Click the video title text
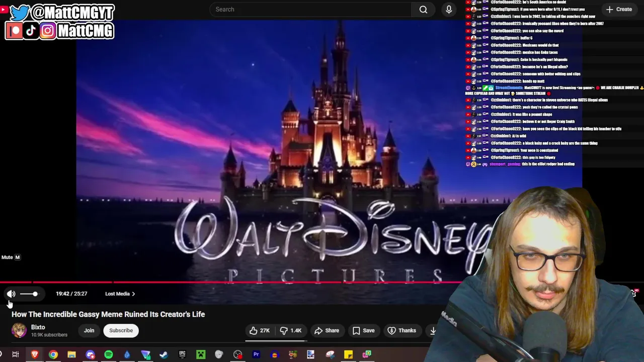The image size is (644, 362). (x=108, y=314)
